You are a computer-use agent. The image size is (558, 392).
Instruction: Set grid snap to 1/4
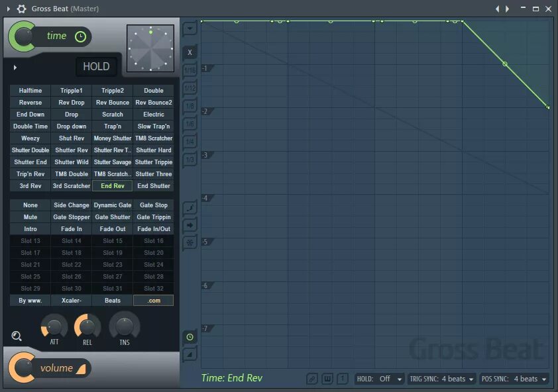pos(190,142)
